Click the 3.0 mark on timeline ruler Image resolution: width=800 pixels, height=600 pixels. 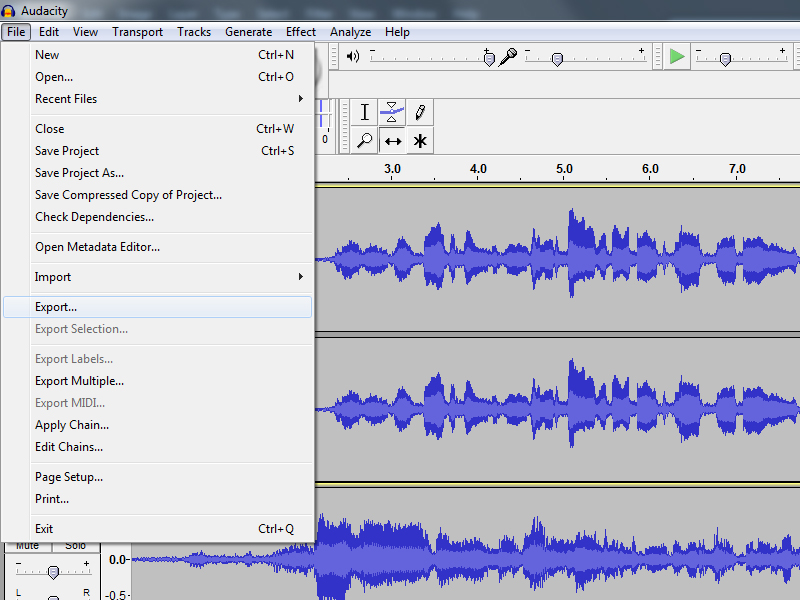tap(392, 169)
